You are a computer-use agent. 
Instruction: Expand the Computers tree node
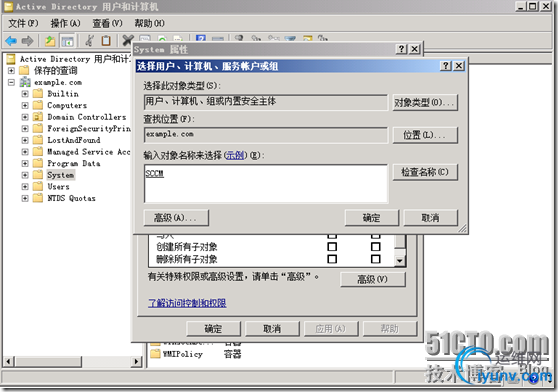click(x=25, y=105)
